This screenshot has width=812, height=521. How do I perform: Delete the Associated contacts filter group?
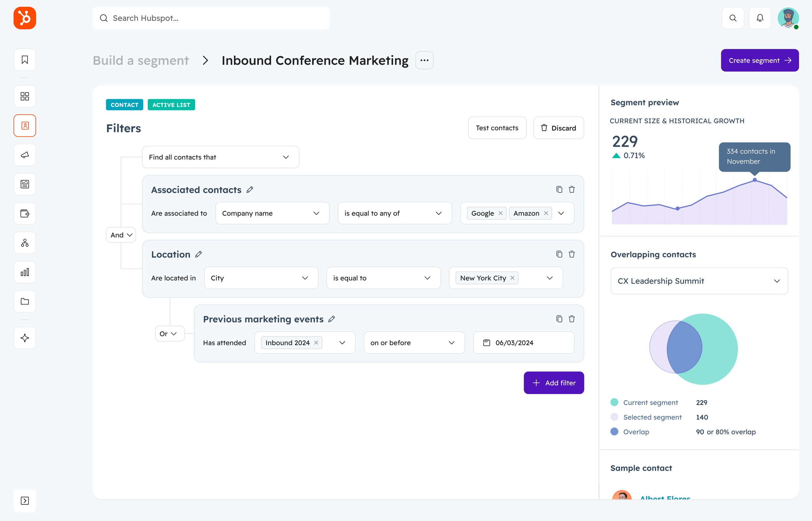(572, 189)
